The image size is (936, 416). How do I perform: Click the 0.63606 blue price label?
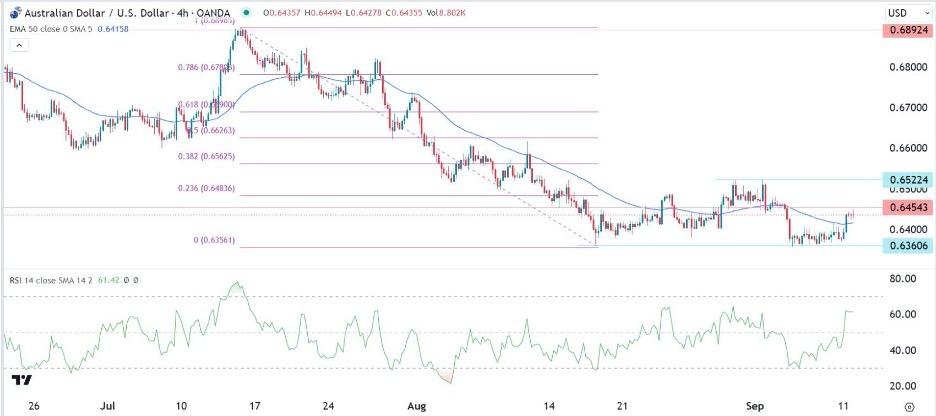[x=909, y=245]
